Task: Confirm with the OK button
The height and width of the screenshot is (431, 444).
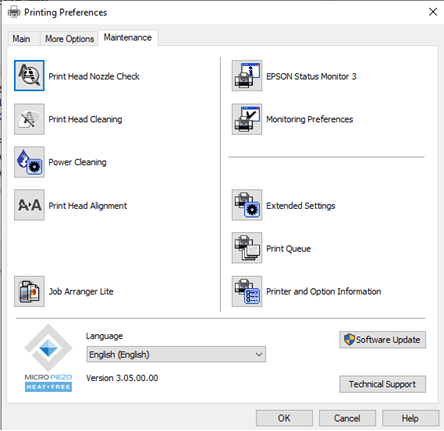Action: [x=284, y=418]
